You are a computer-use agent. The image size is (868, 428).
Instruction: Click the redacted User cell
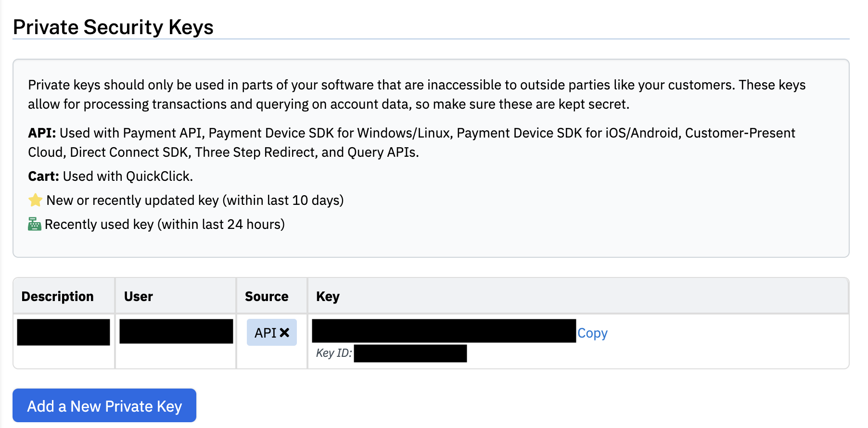click(176, 331)
